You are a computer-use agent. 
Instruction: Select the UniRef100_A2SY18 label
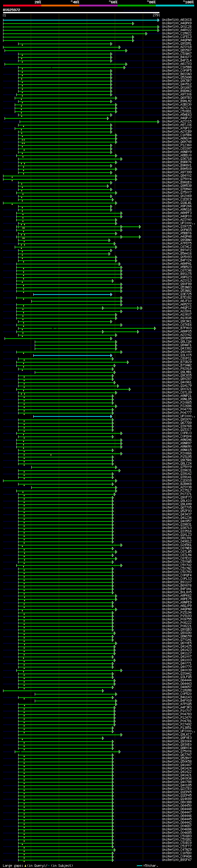[177, 47]
